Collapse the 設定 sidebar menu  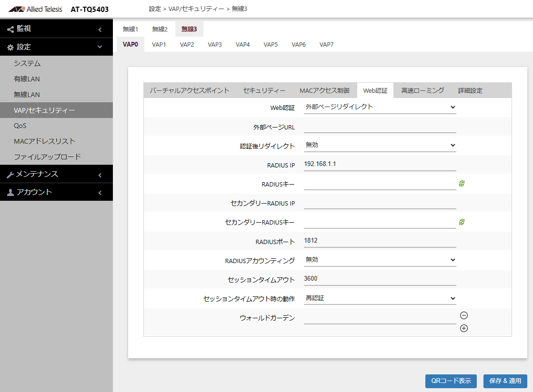click(x=56, y=47)
